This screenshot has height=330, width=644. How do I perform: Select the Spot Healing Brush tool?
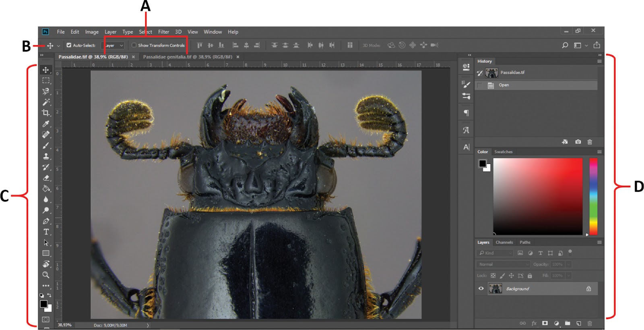click(46, 135)
